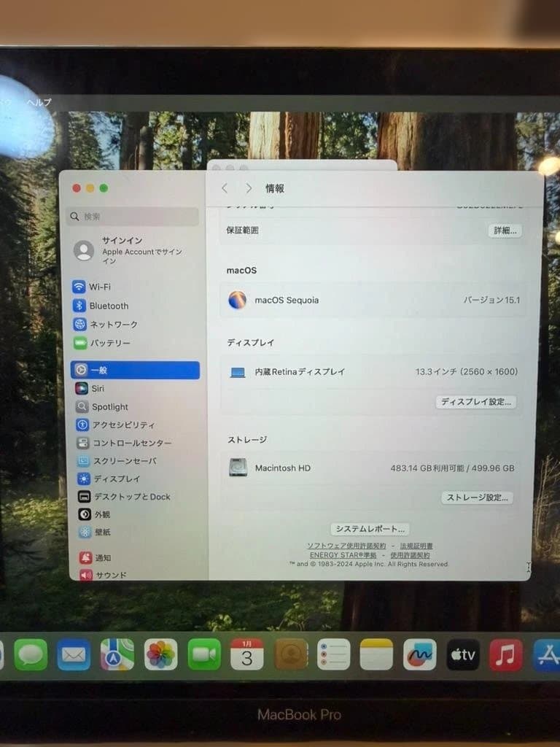The width and height of the screenshot is (560, 747).
Task: Open the ヘルプ menu in the menu bar
Action: (39, 102)
